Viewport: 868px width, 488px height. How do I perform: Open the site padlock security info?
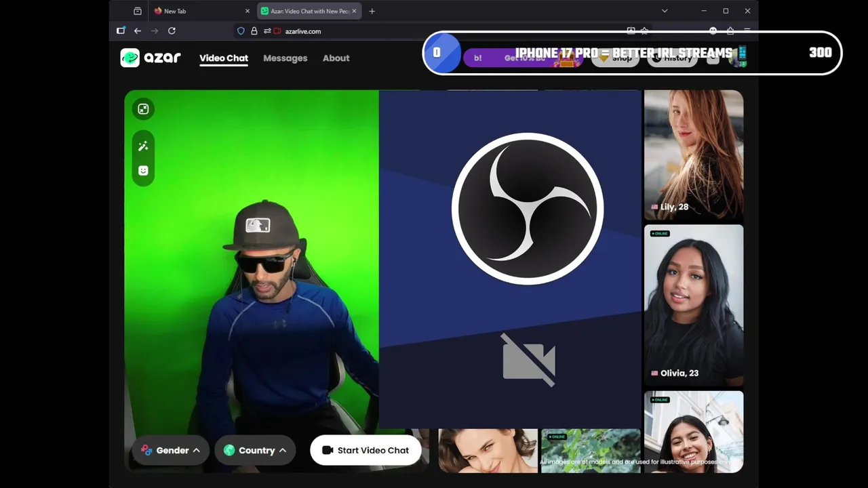point(254,30)
